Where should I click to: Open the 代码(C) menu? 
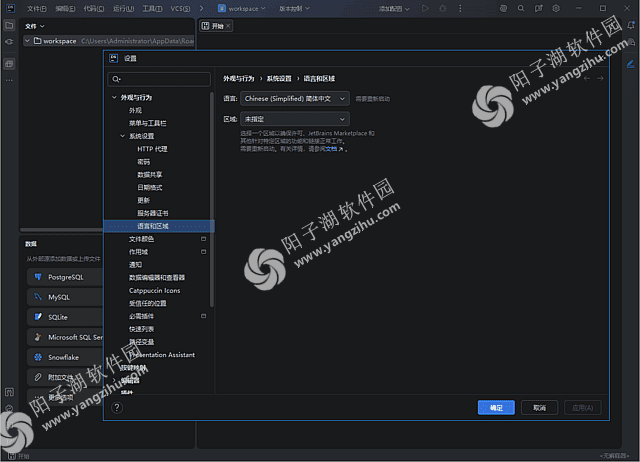click(x=94, y=8)
